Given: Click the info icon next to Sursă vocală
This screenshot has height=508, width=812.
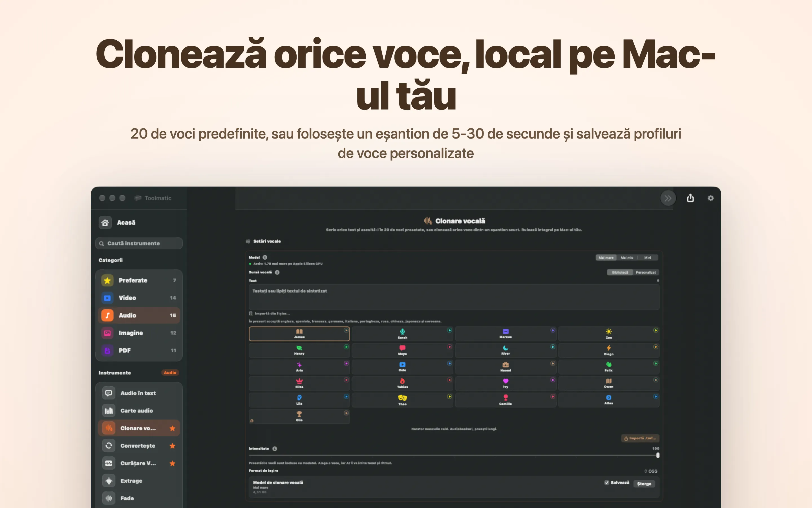Looking at the screenshot, I should [x=277, y=272].
